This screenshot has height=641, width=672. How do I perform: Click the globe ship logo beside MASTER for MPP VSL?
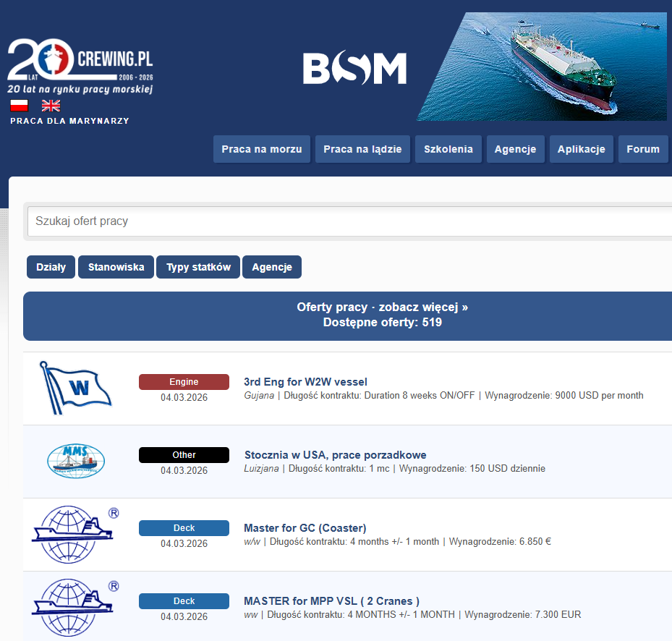pyautogui.click(x=75, y=607)
